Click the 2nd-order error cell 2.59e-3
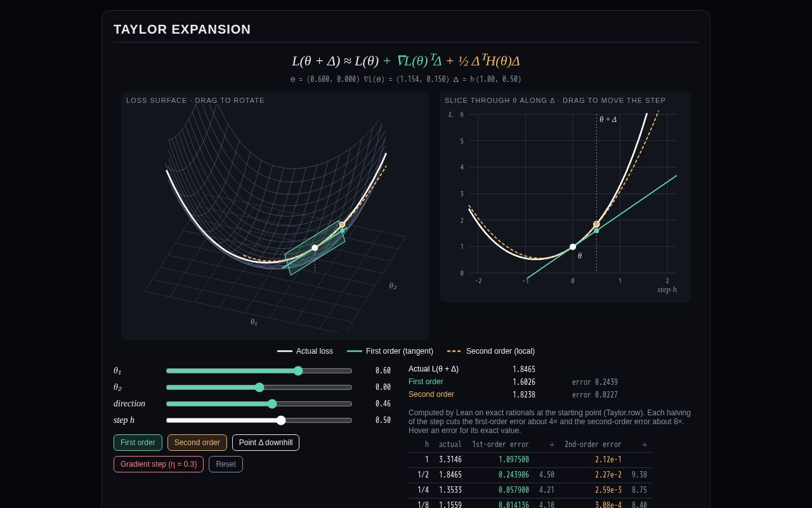This screenshot has height=508, width=812. [x=608, y=490]
